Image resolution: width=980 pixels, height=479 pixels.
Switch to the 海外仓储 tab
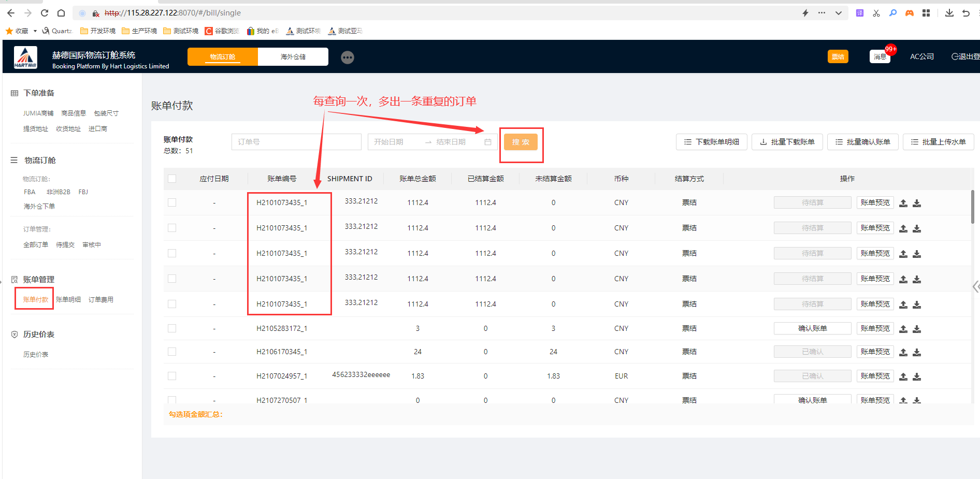293,57
